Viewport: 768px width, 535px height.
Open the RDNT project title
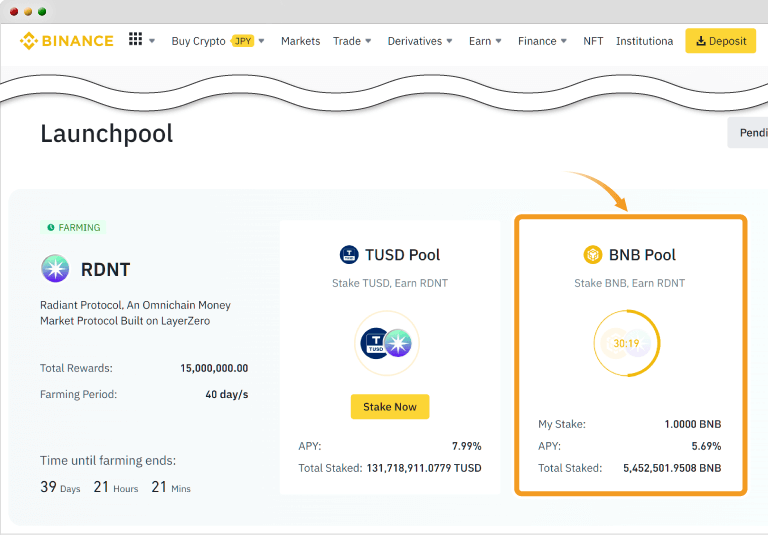click(x=105, y=269)
